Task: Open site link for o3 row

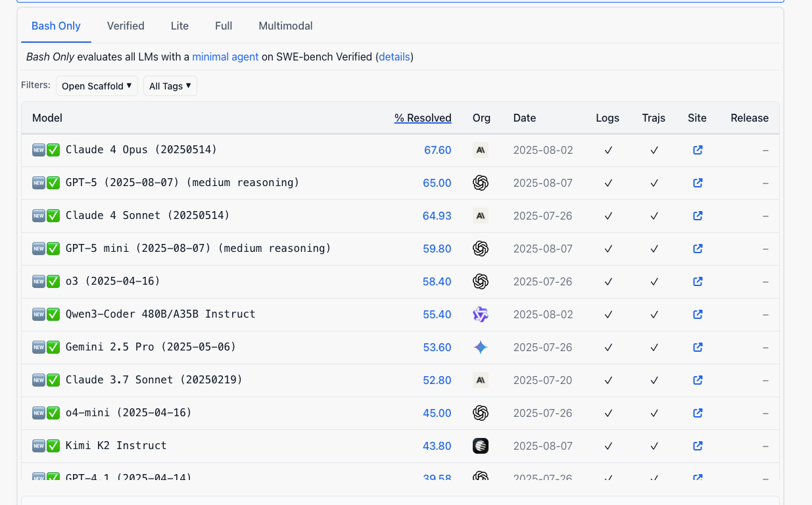Action: point(698,281)
